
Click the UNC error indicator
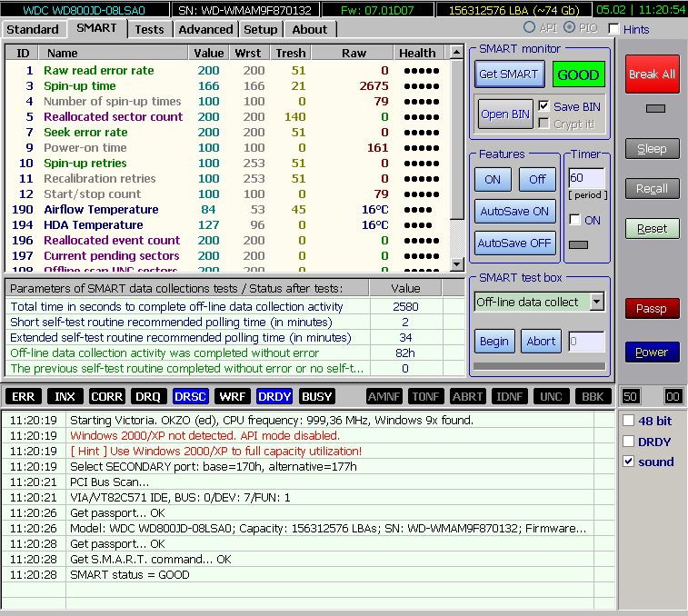[551, 396]
